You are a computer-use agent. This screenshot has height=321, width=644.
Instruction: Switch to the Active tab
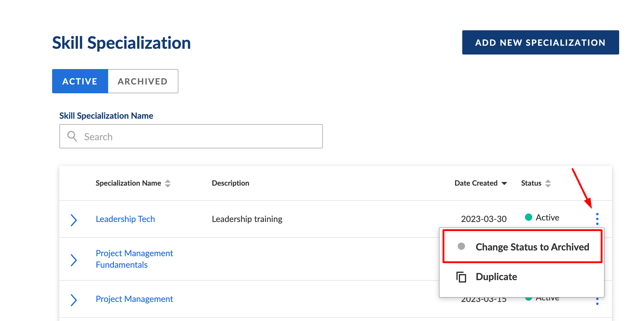coord(80,81)
